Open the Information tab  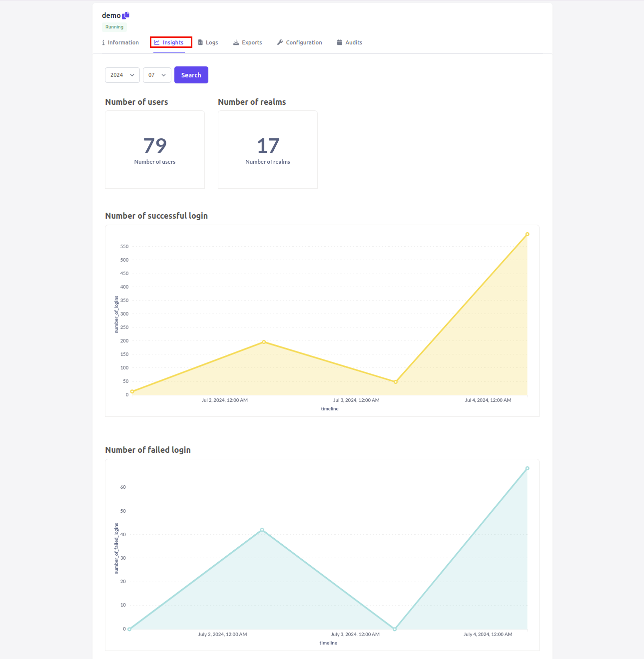(x=120, y=42)
